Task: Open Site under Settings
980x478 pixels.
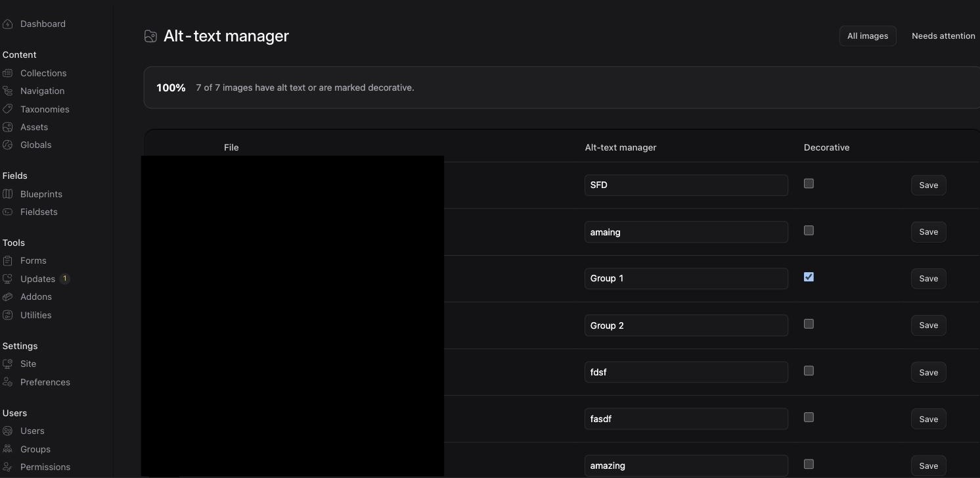Action: click(28, 364)
